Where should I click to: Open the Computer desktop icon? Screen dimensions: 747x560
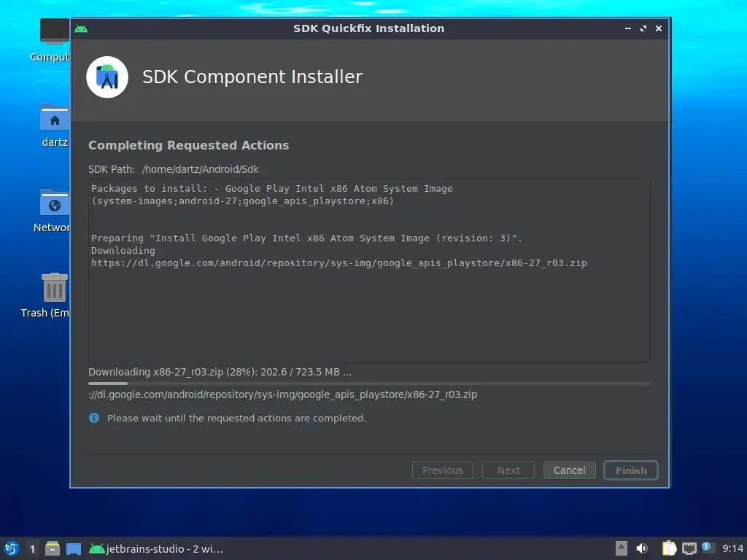pyautogui.click(x=54, y=31)
